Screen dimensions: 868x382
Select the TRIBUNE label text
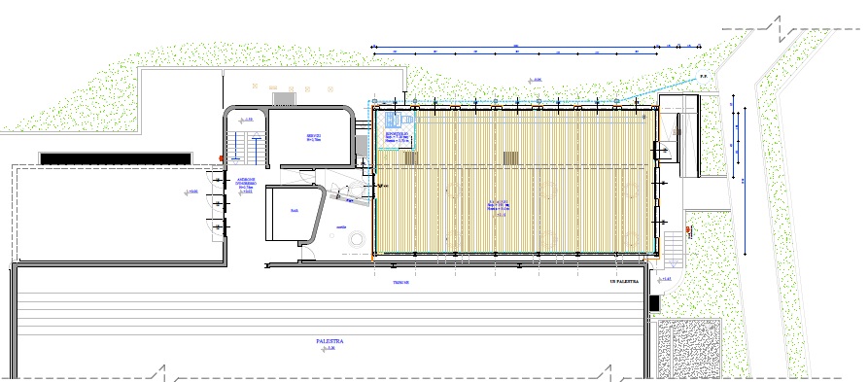pos(400,282)
